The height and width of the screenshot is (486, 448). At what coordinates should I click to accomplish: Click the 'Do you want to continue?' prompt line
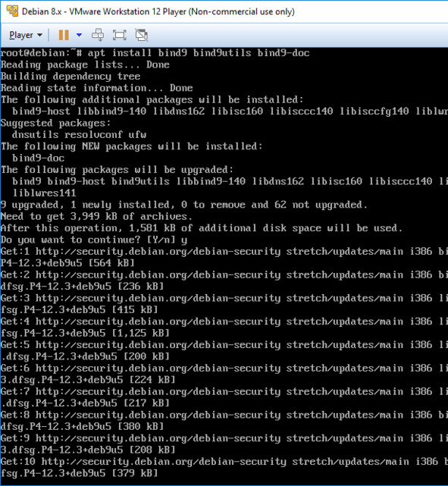94,240
